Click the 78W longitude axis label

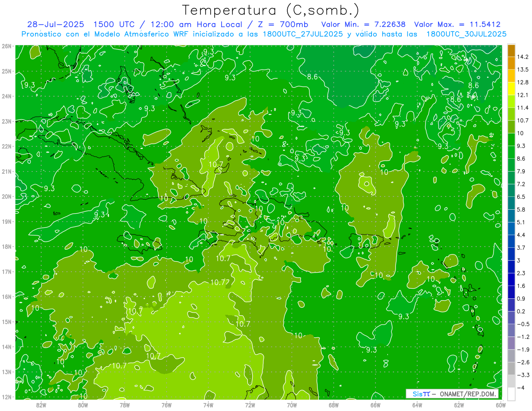[125, 405]
